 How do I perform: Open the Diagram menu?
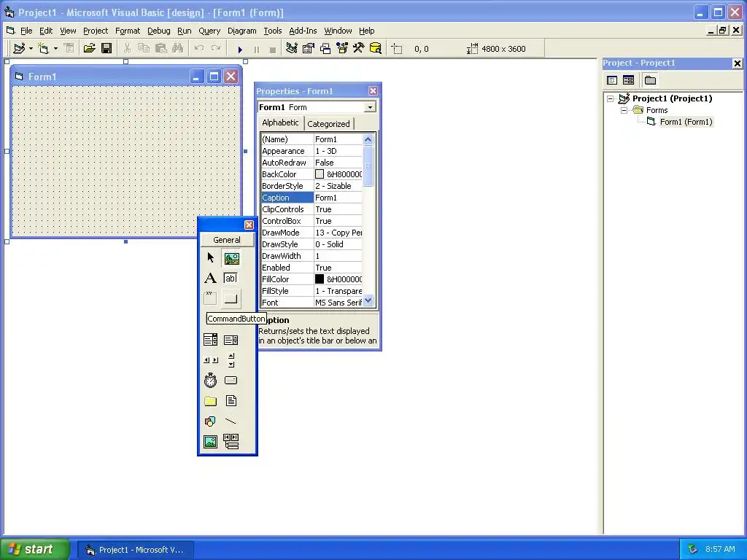pyautogui.click(x=241, y=31)
